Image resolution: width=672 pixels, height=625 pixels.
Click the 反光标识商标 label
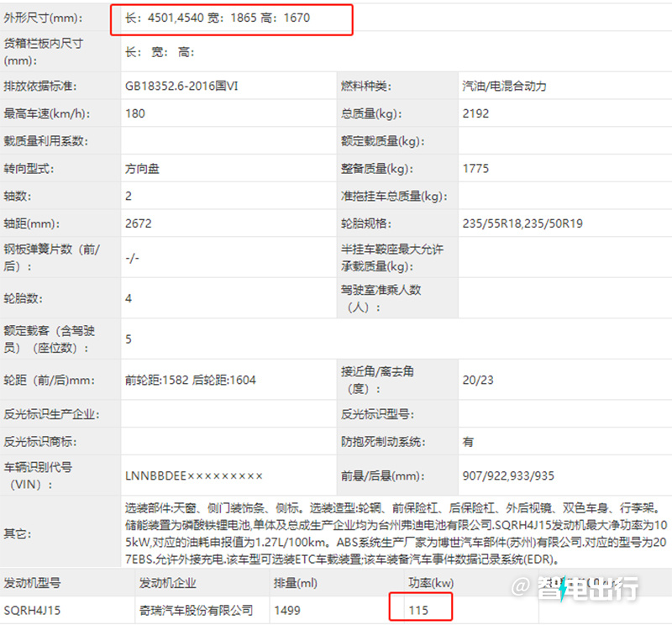pos(39,442)
